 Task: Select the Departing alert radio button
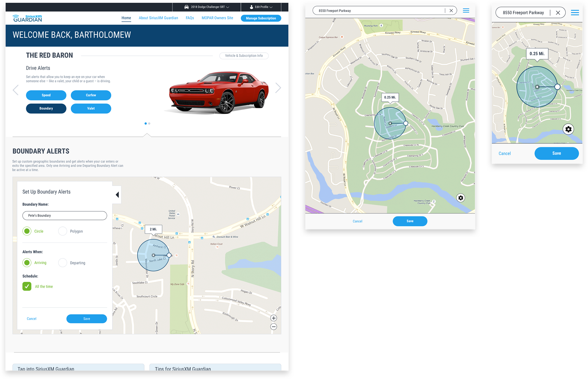click(63, 263)
